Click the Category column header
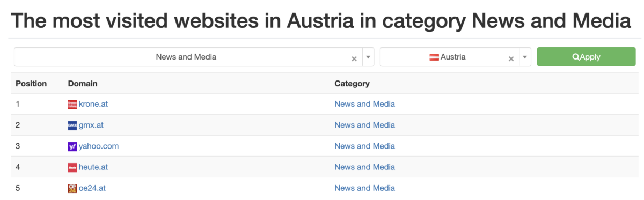This screenshot has height=200, width=644. pyautogui.click(x=352, y=84)
